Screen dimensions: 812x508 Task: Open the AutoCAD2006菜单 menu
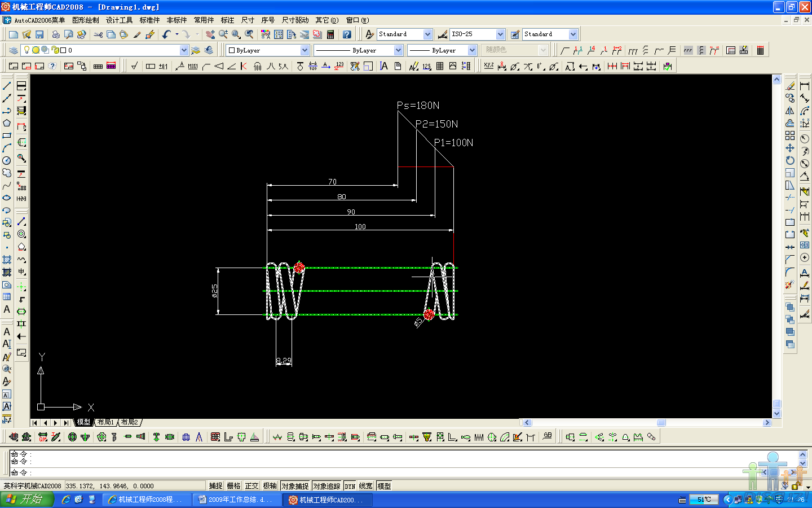[39, 20]
